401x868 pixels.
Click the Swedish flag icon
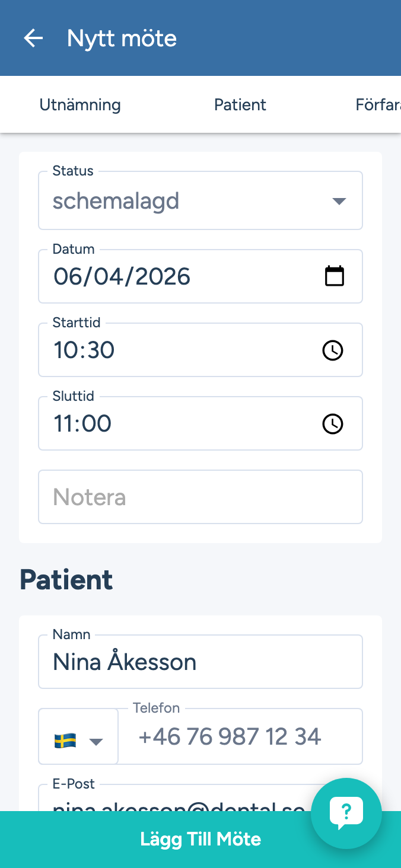tap(65, 741)
